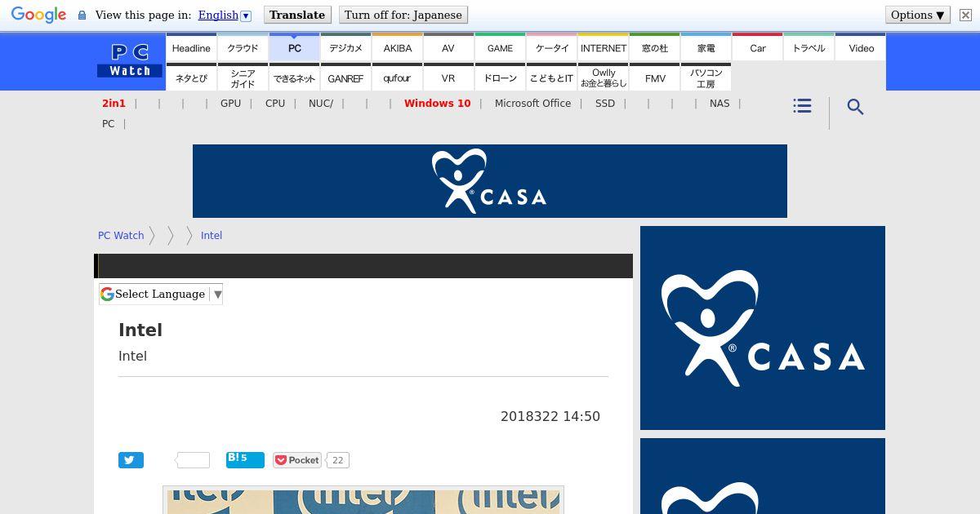Open the 家電 tab
The image size is (980, 514).
tap(706, 48)
